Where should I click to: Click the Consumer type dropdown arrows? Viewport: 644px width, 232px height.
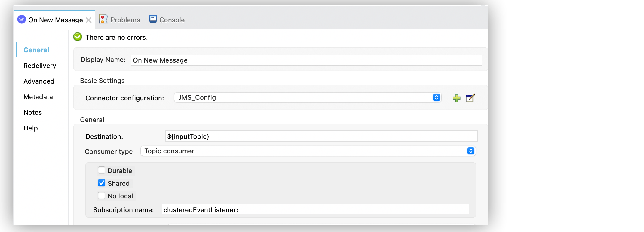[471, 151]
